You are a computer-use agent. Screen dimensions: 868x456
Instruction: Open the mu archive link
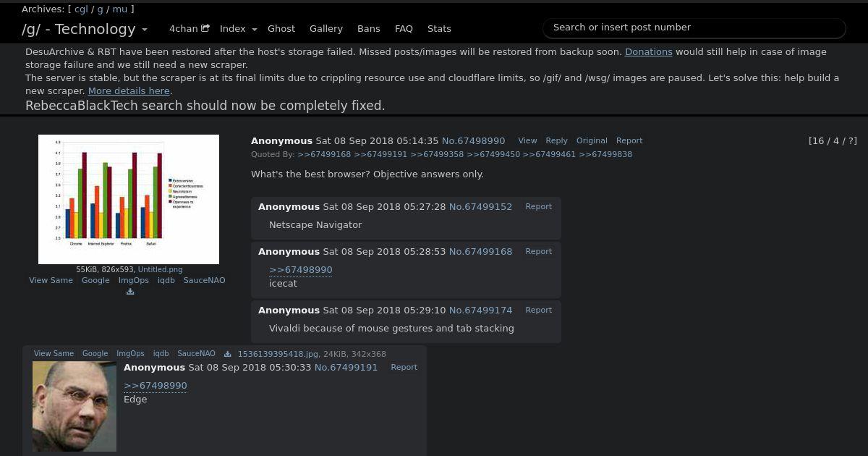coord(119,9)
